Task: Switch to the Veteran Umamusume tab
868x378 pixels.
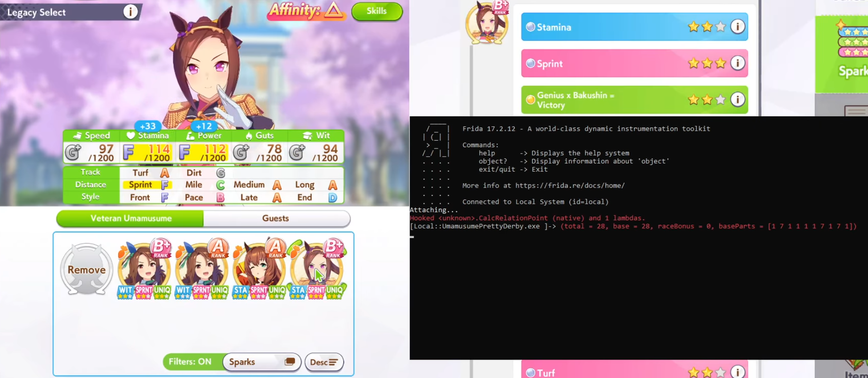Action: (x=131, y=218)
